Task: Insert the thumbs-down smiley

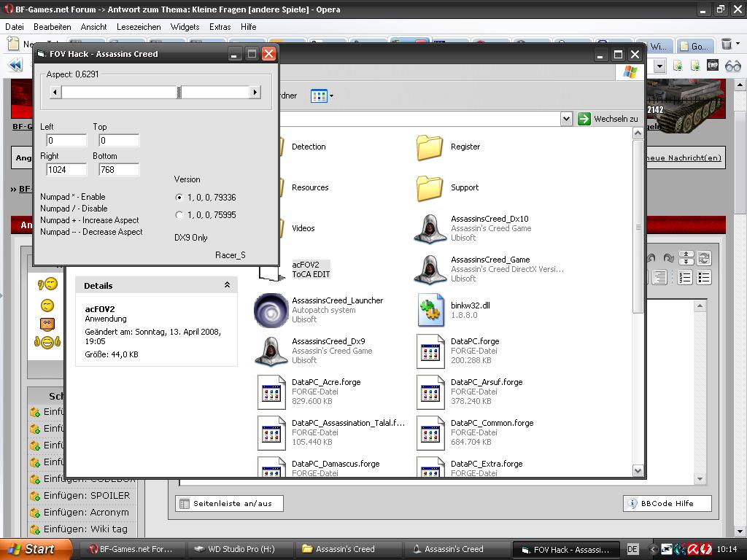Action: 47,284
